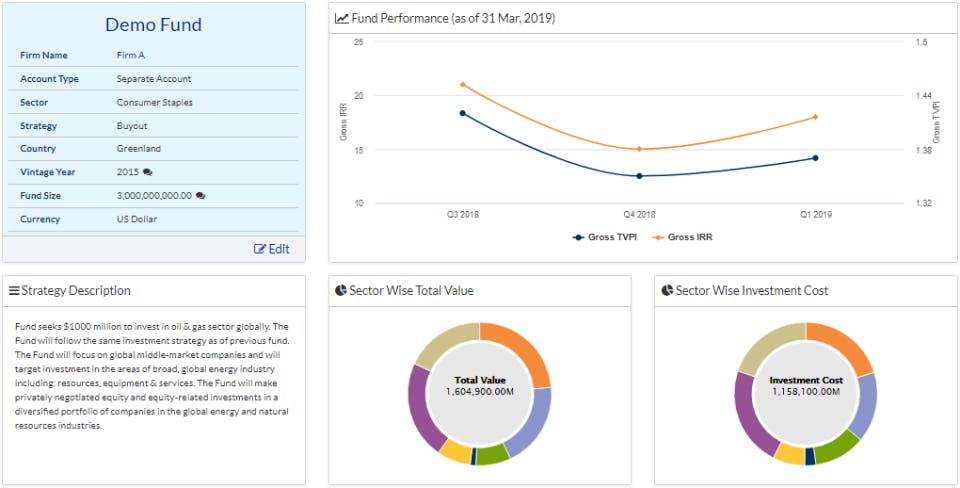
Task: Click the Sector Wise Investment Cost heading
Action: pyautogui.click(x=751, y=290)
